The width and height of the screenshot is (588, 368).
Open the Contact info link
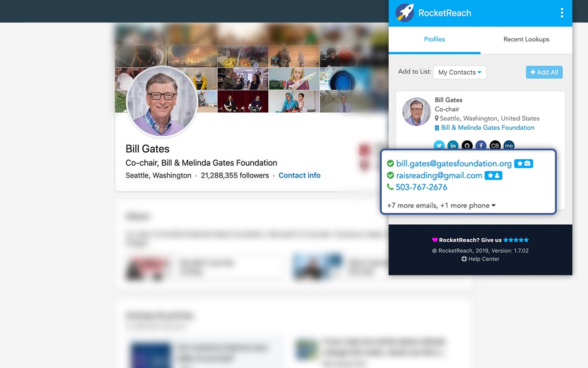(x=300, y=175)
